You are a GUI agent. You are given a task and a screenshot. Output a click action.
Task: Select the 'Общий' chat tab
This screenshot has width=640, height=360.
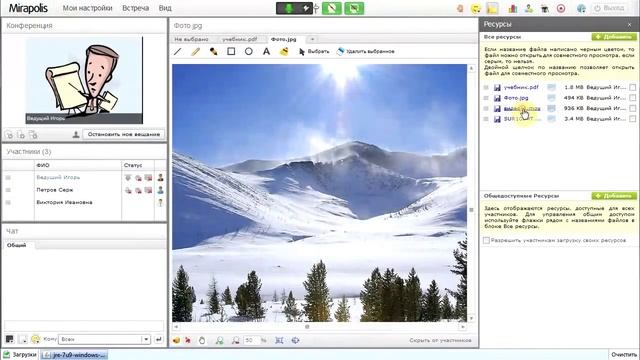click(16, 245)
